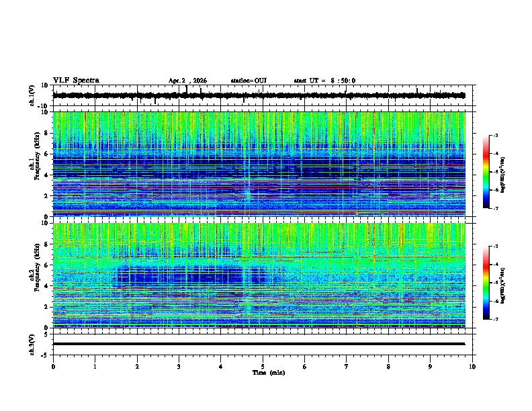
Task: Select the date label "Apr. 2 , 2026"
Action: [187, 81]
